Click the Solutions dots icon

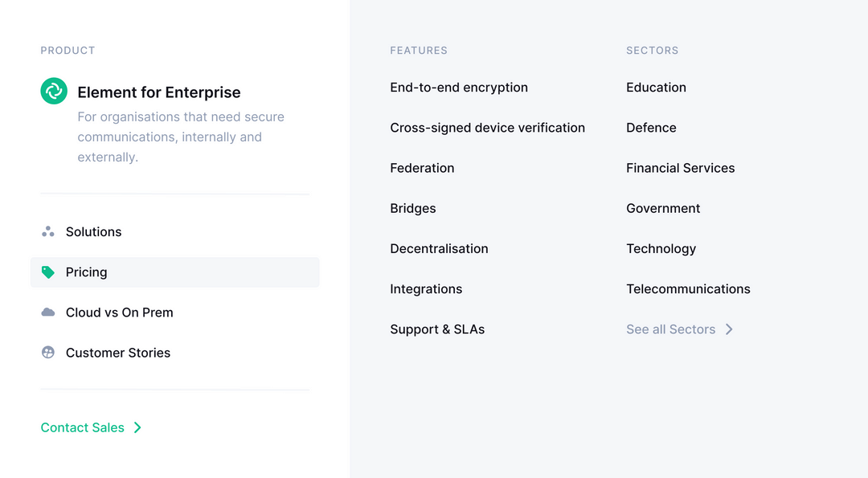pos(48,232)
